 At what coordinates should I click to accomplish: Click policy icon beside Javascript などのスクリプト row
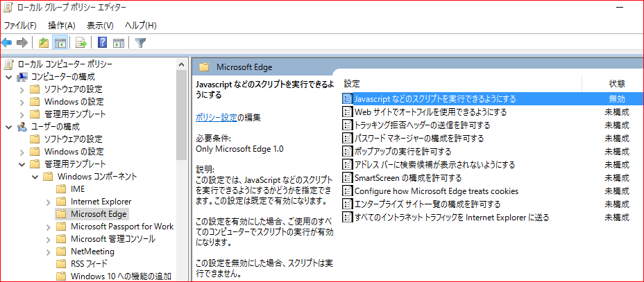pyautogui.click(x=348, y=98)
